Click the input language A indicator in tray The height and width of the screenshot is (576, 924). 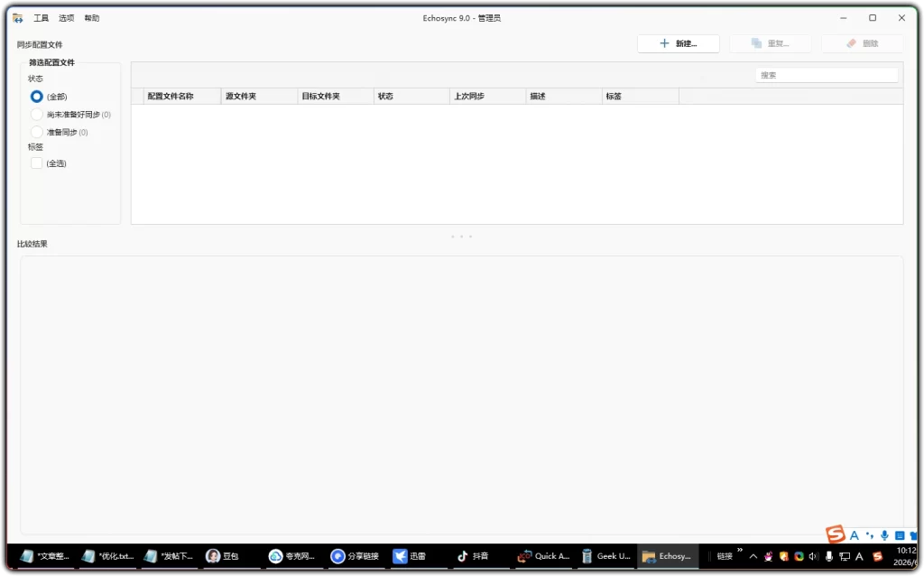(859, 556)
